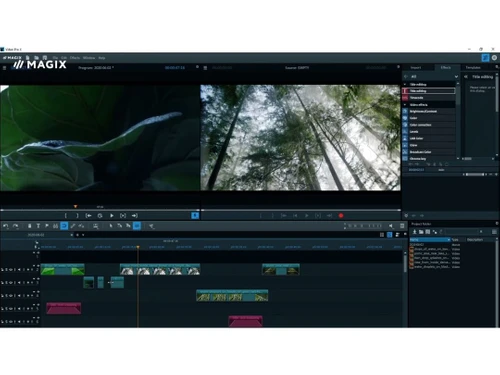
Task: Click the Project folder list view icon
Action: 494,232
